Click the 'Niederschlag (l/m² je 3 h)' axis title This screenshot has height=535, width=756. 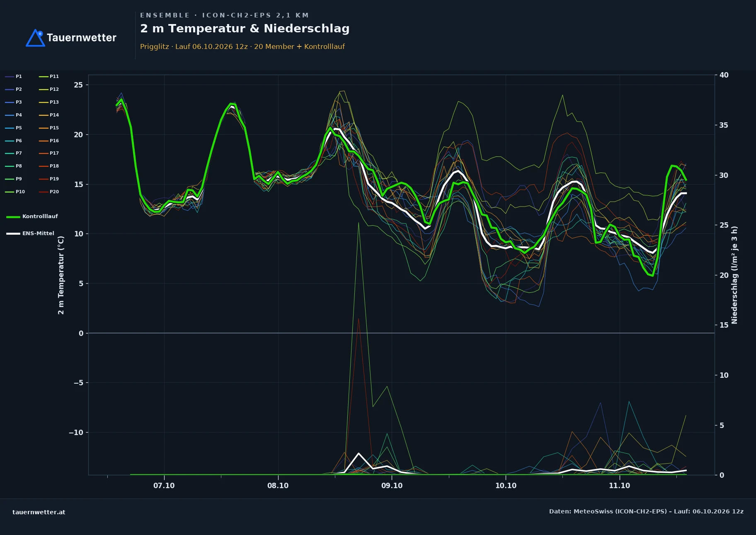(x=734, y=275)
